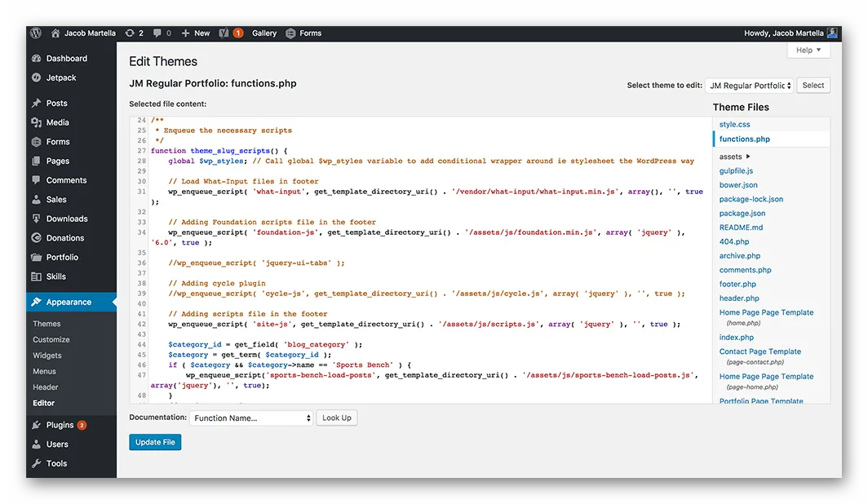This screenshot has height=504, width=868.
Task: Click the Users icon in sidebar
Action: point(37,444)
